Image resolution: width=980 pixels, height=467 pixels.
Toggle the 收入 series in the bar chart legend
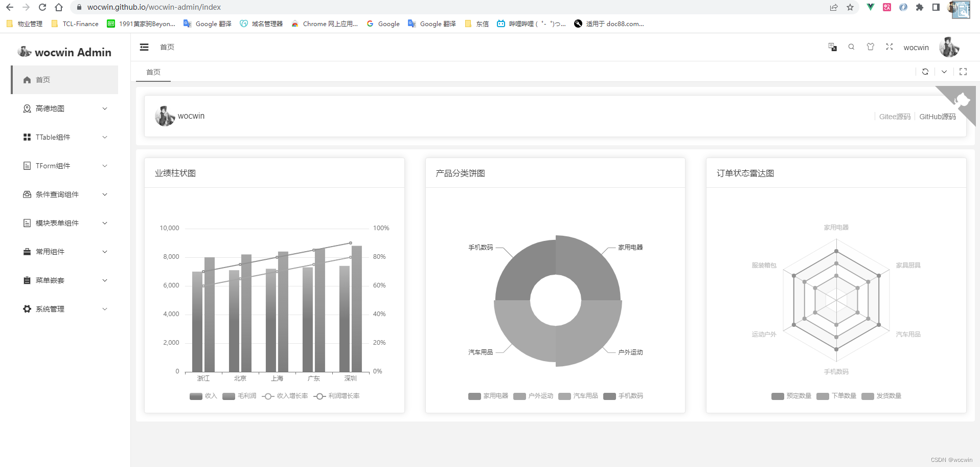click(x=203, y=396)
